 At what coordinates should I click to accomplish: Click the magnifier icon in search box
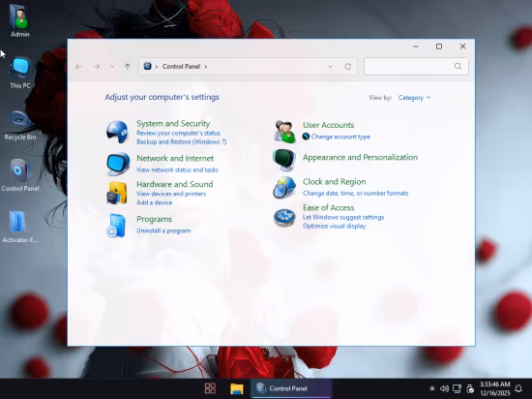pos(458,66)
